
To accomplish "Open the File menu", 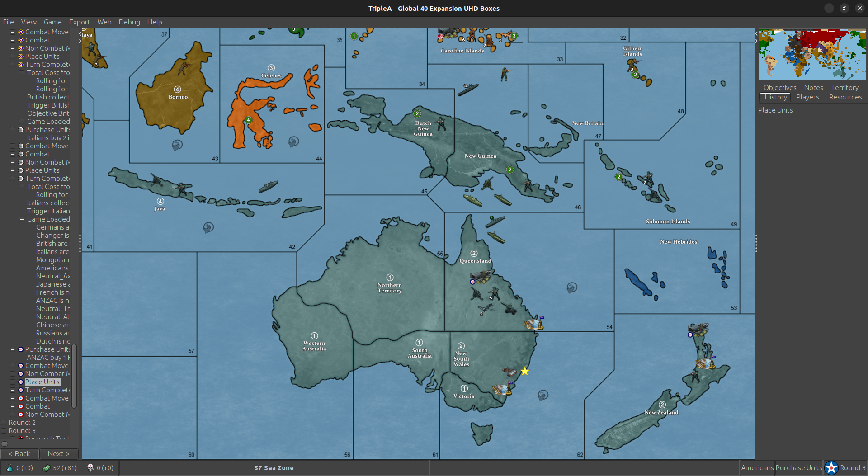I will [8, 22].
